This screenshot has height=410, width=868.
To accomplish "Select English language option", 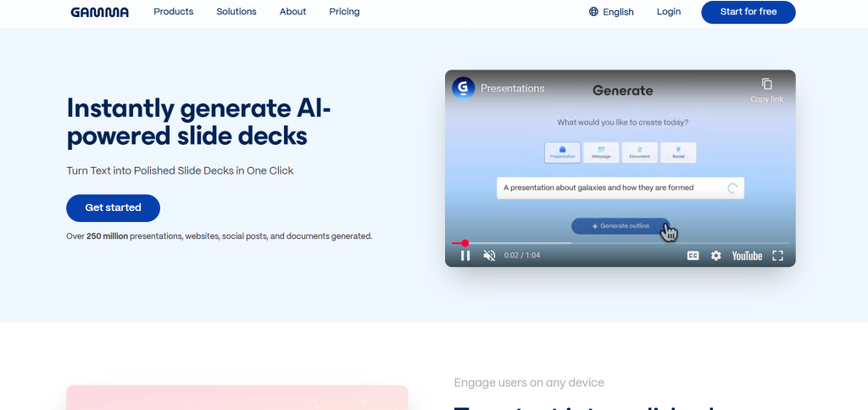I will point(618,12).
